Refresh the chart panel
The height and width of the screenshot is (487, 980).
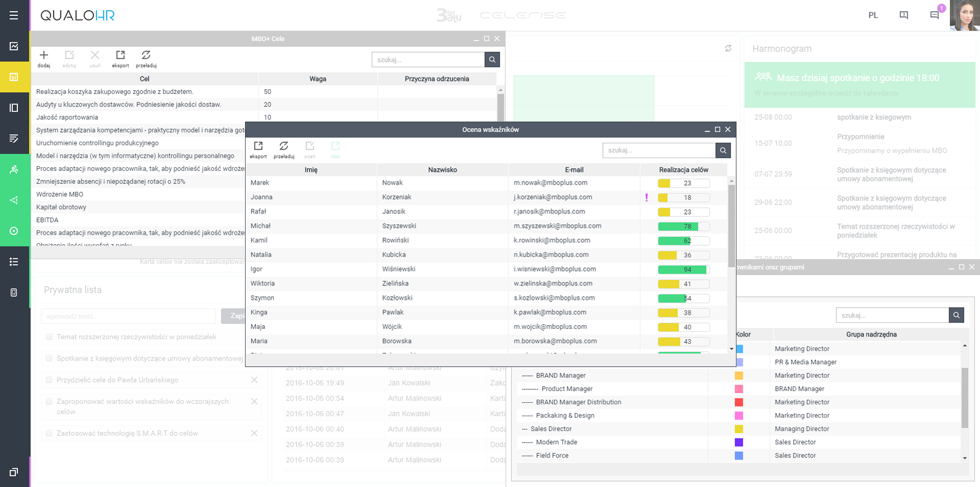[728, 48]
